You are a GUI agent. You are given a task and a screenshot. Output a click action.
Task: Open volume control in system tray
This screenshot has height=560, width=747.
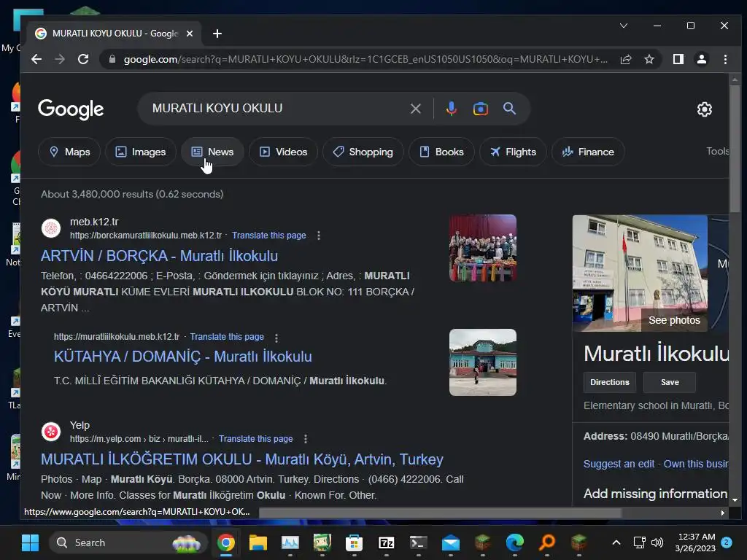click(657, 542)
